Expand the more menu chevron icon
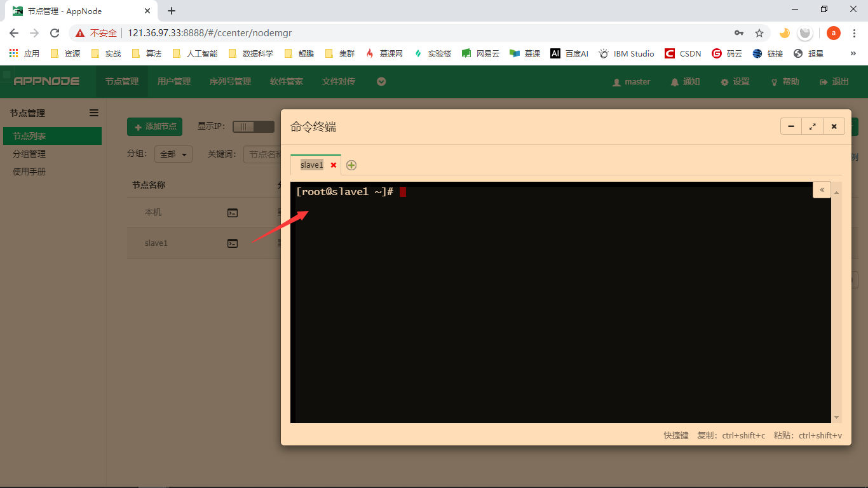The width and height of the screenshot is (868, 488). (381, 81)
